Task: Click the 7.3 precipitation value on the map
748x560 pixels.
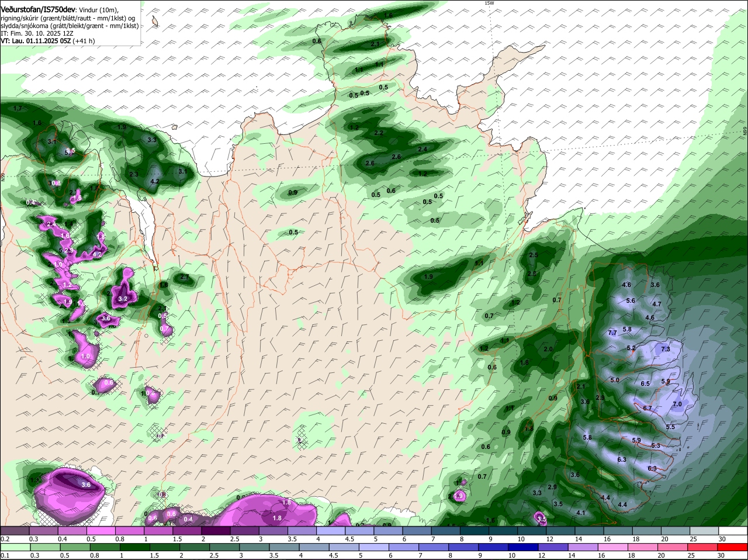Action: click(666, 349)
